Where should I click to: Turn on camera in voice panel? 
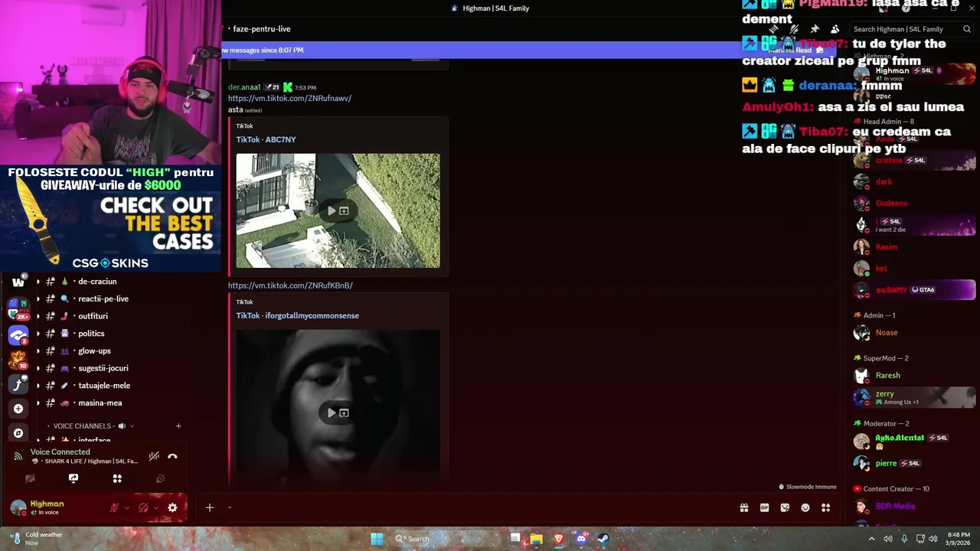point(30,478)
